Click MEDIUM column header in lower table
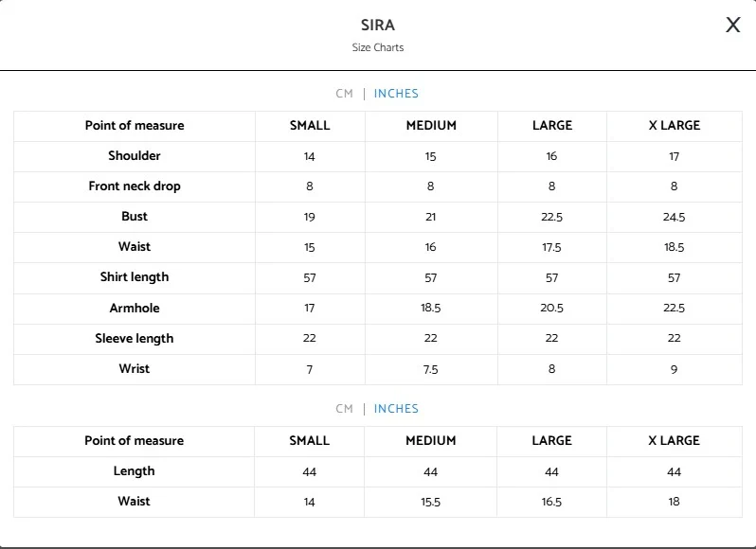 [431, 441]
